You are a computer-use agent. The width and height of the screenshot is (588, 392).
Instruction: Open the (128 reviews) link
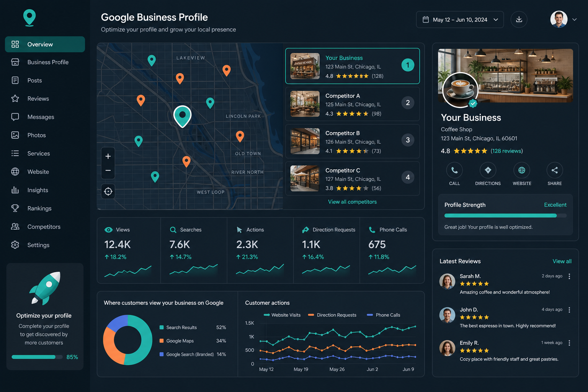click(x=507, y=151)
